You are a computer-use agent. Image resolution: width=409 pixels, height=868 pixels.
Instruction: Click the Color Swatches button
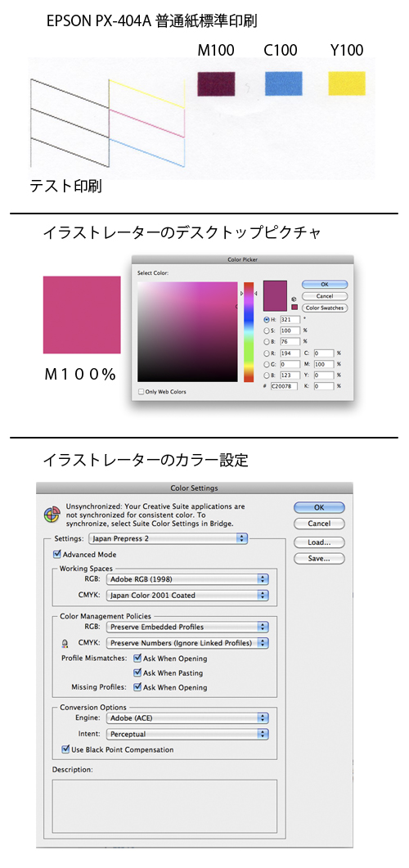[325, 308]
